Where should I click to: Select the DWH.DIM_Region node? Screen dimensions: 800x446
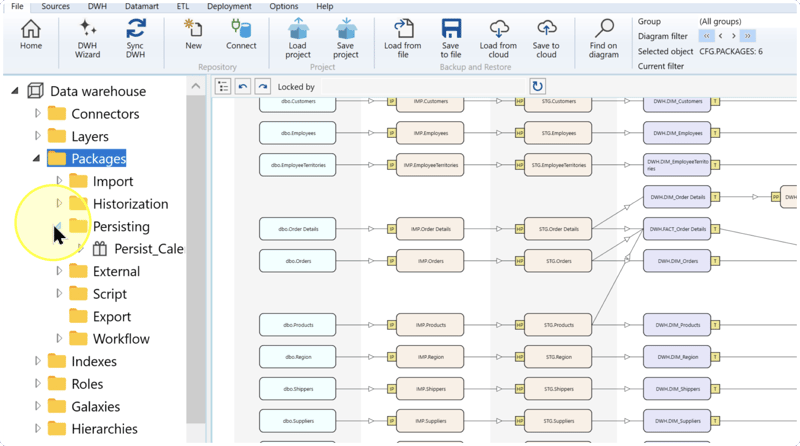[677, 357]
